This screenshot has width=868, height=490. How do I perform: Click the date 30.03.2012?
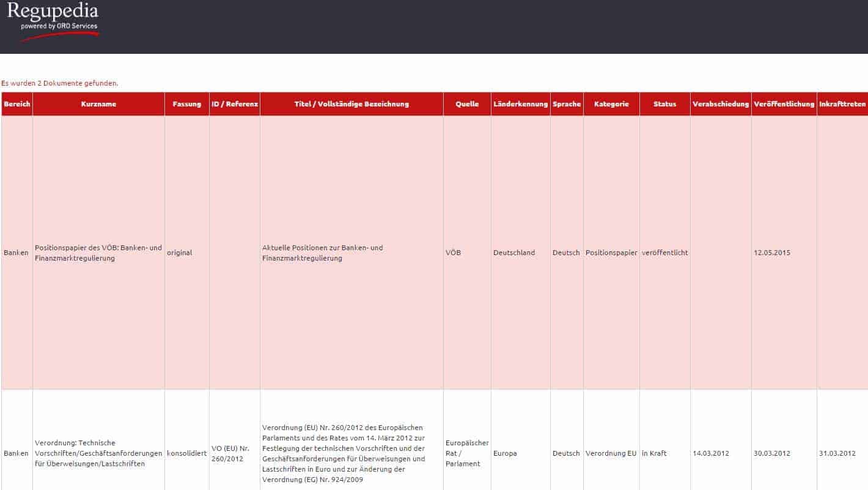772,453
